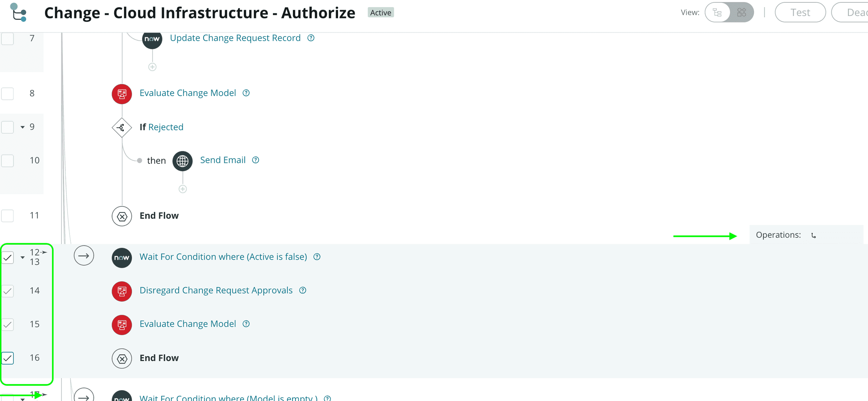
Task: Click the Wait For Condition arrow icon
Action: point(84,256)
